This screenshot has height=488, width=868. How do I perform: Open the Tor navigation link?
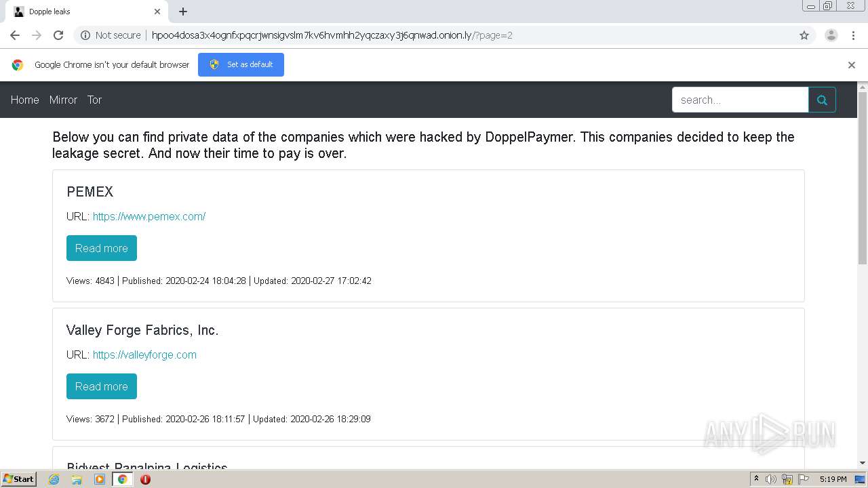pos(94,100)
